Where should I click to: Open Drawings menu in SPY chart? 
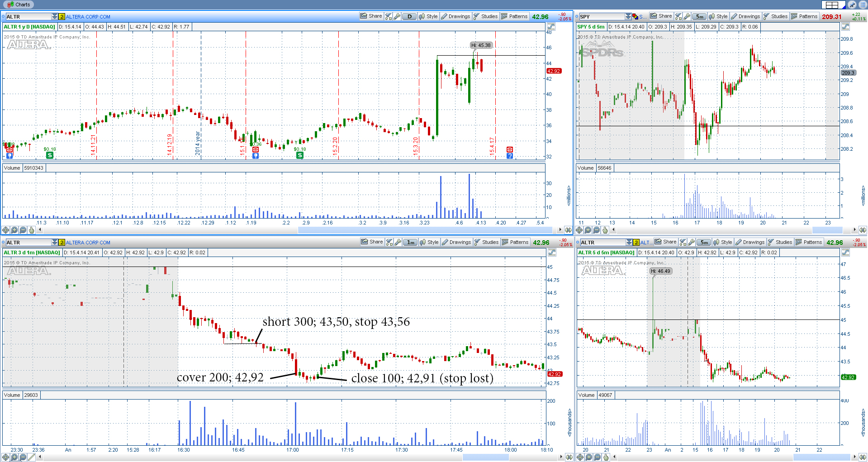pos(745,16)
